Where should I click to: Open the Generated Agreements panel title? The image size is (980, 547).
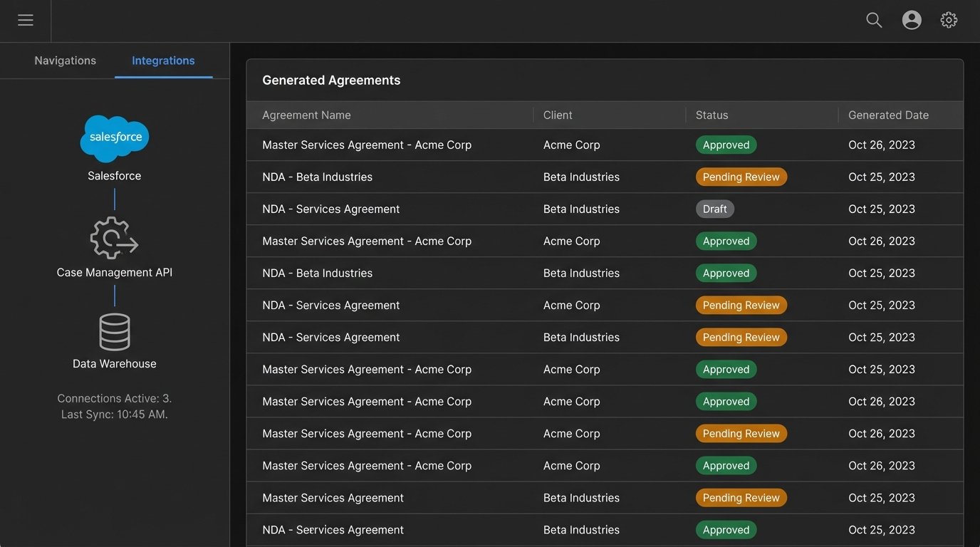pyautogui.click(x=331, y=80)
